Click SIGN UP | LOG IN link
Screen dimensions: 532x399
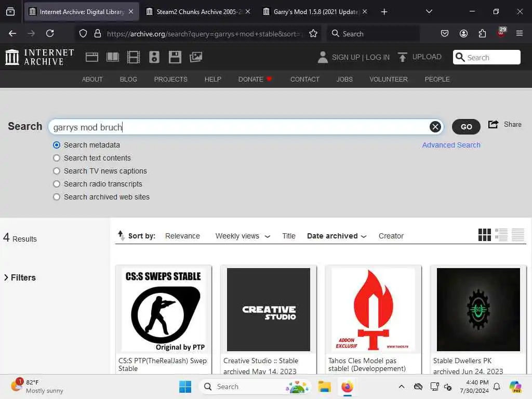coord(361,57)
